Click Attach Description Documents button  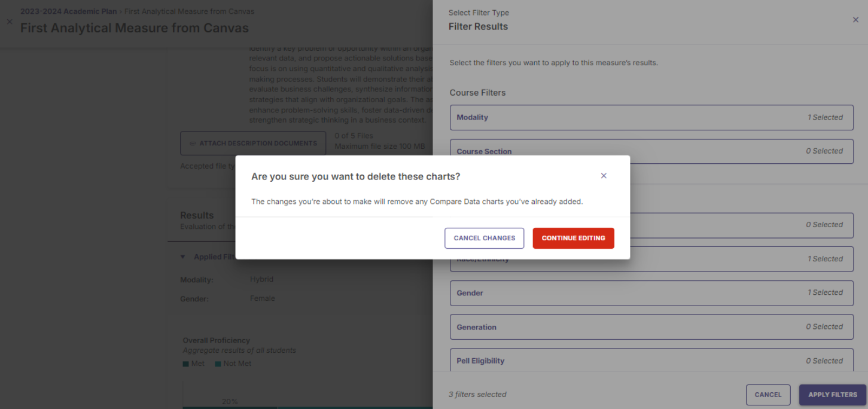253,144
